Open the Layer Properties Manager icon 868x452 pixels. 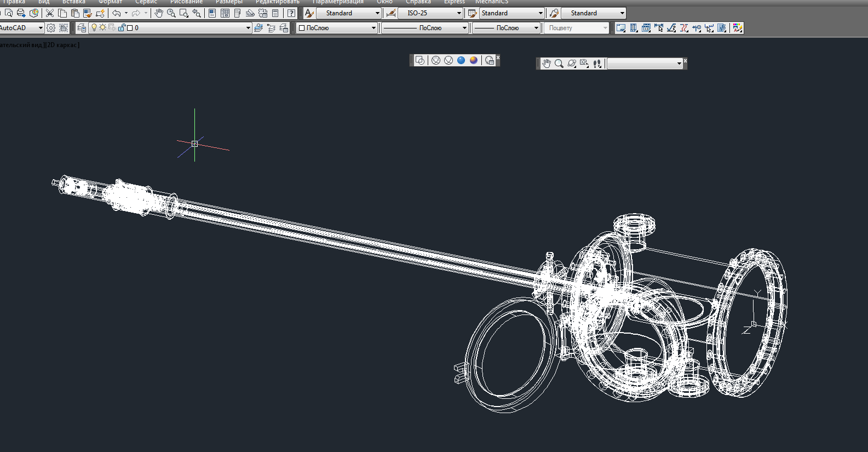[82, 28]
